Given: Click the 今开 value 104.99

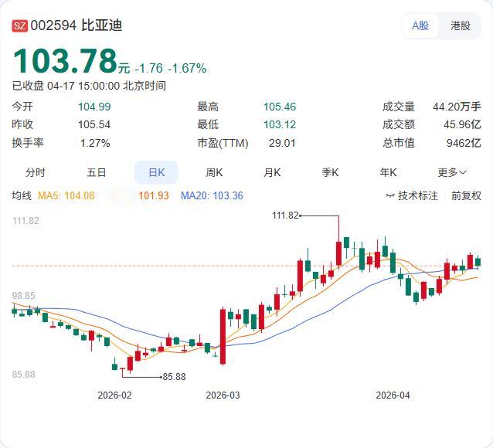Looking at the screenshot, I should 94,107.
